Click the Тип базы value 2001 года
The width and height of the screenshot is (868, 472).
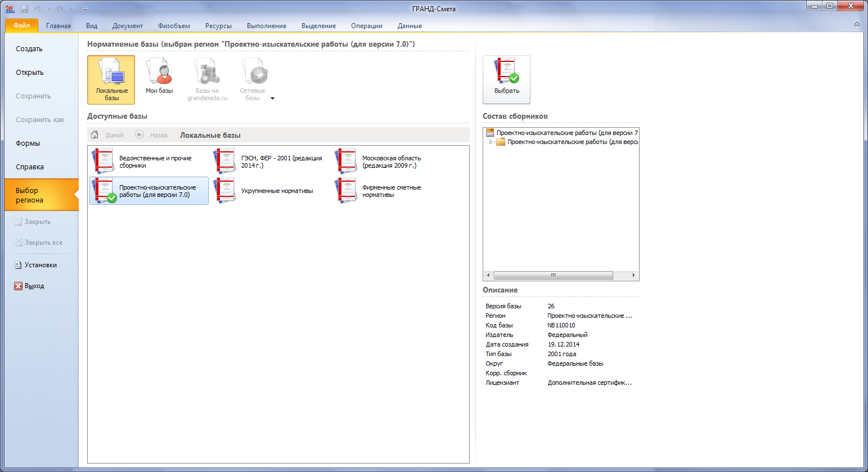pos(562,354)
